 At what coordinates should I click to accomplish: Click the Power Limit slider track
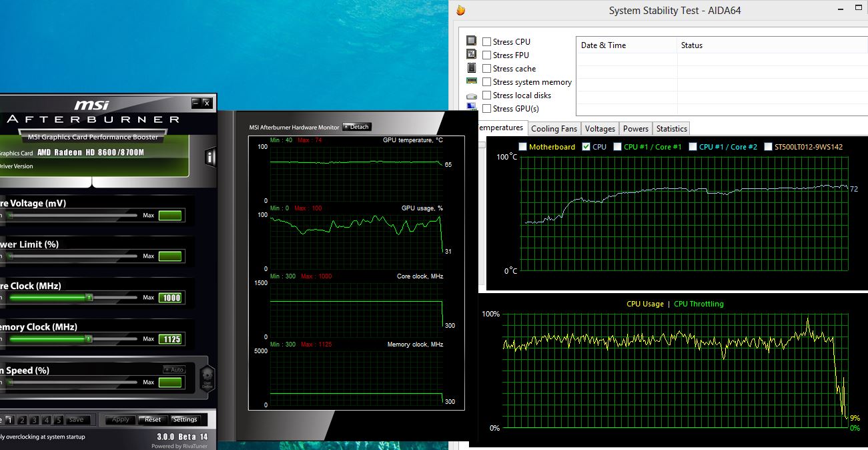(x=73, y=256)
